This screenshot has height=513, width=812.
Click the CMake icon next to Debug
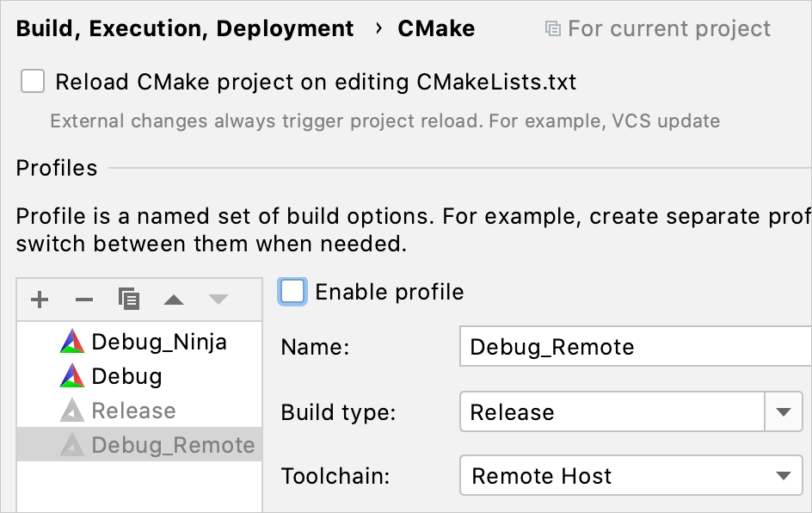click(72, 376)
